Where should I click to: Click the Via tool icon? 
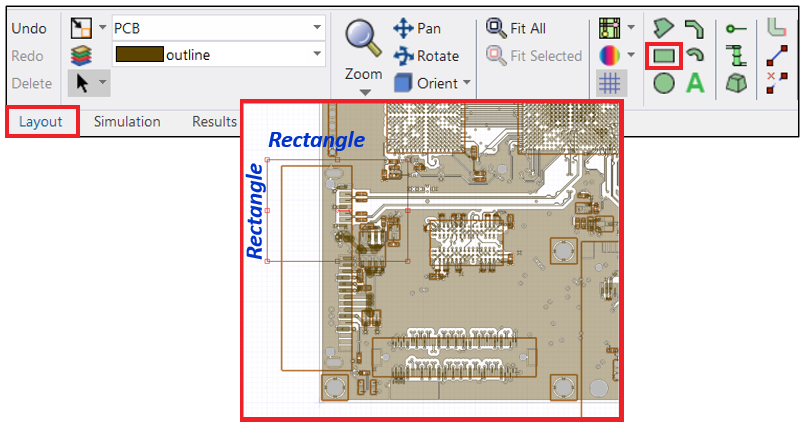click(735, 56)
